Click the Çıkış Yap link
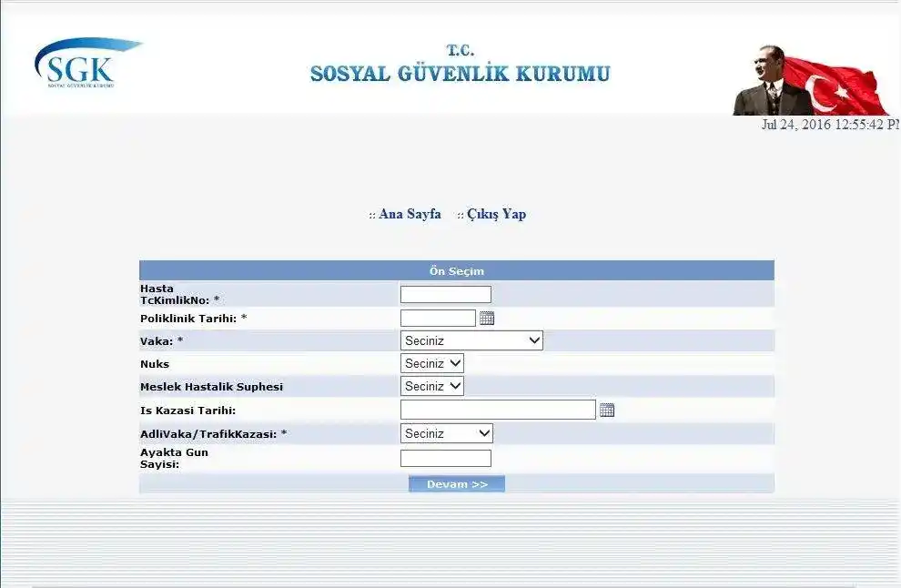Image resolution: width=901 pixels, height=588 pixels. pos(495,214)
